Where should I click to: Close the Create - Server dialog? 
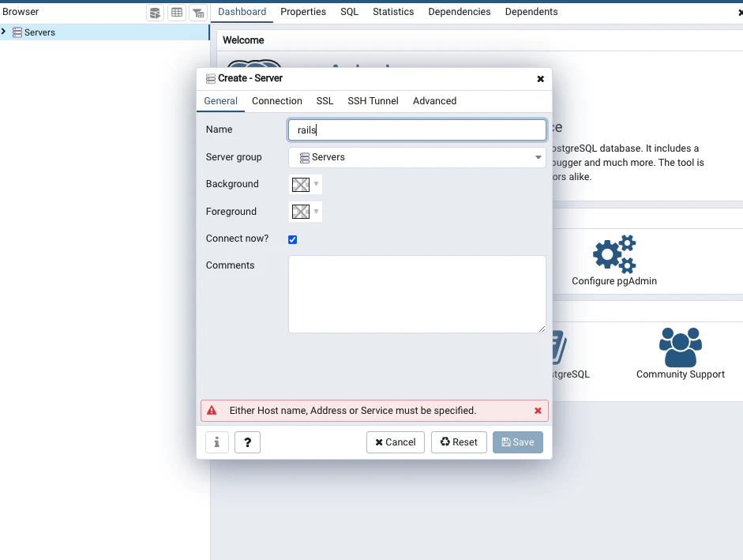tap(540, 79)
